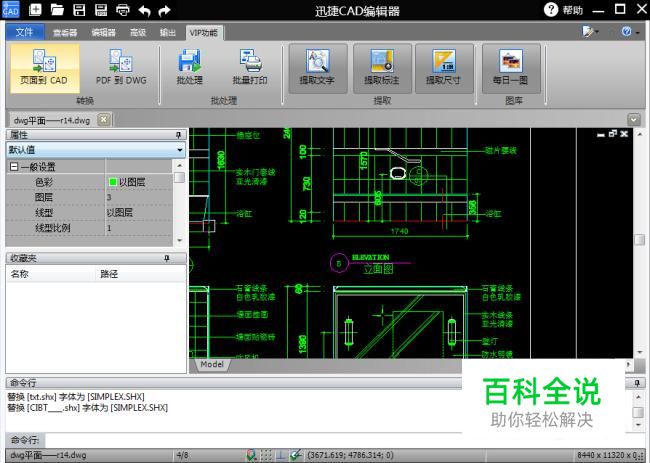Toggle the grid dots icon in status bar
This screenshot has width=650, height=463.
266,455
